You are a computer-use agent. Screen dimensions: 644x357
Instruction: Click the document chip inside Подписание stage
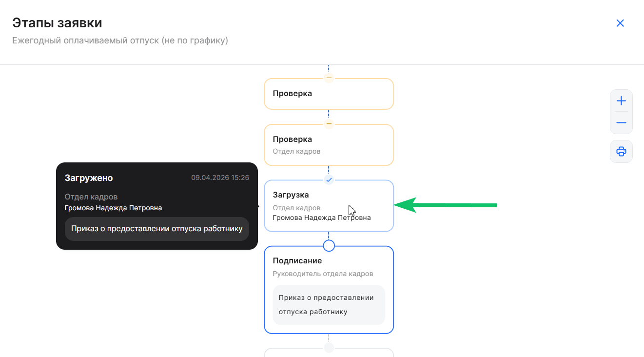coord(329,304)
